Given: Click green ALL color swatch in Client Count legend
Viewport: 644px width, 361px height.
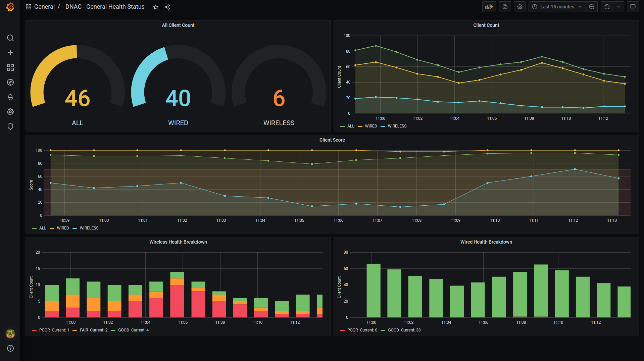Looking at the screenshot, I should point(342,126).
